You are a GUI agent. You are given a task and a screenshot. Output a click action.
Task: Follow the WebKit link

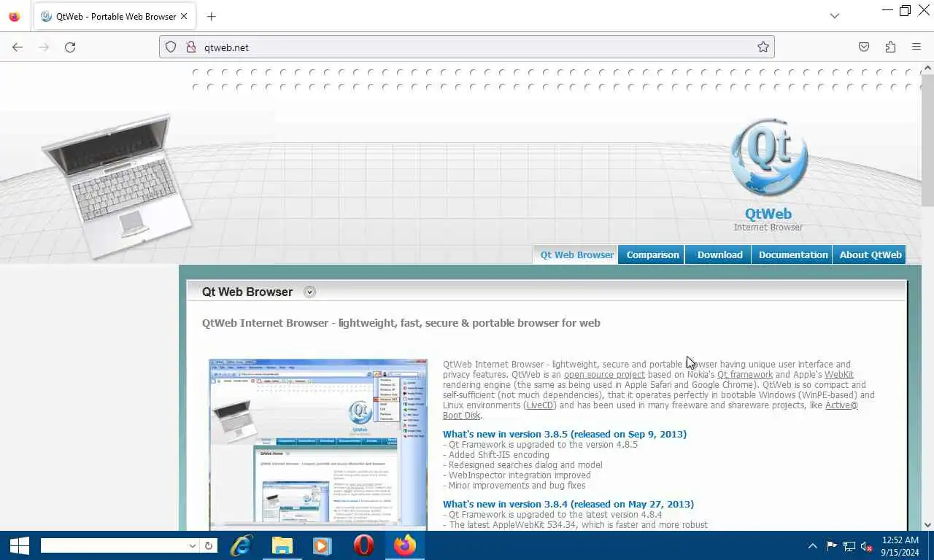(x=839, y=375)
